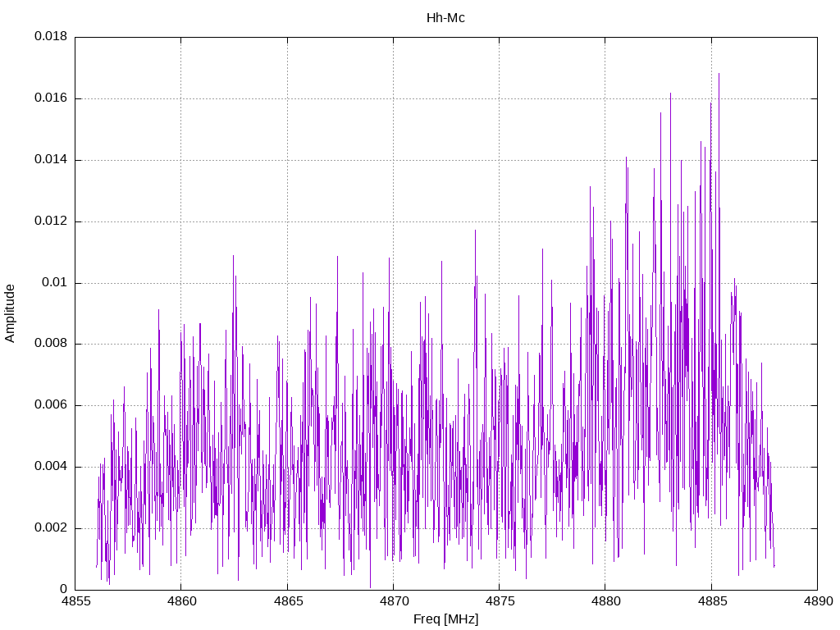
Task: Click the 0.002 y-axis tick label
Action: 51,528
